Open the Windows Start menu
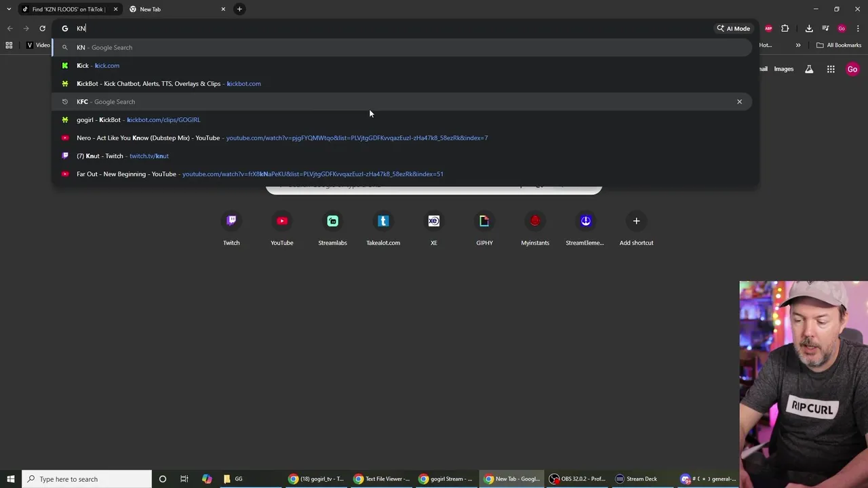The height and width of the screenshot is (488, 868). (x=11, y=479)
